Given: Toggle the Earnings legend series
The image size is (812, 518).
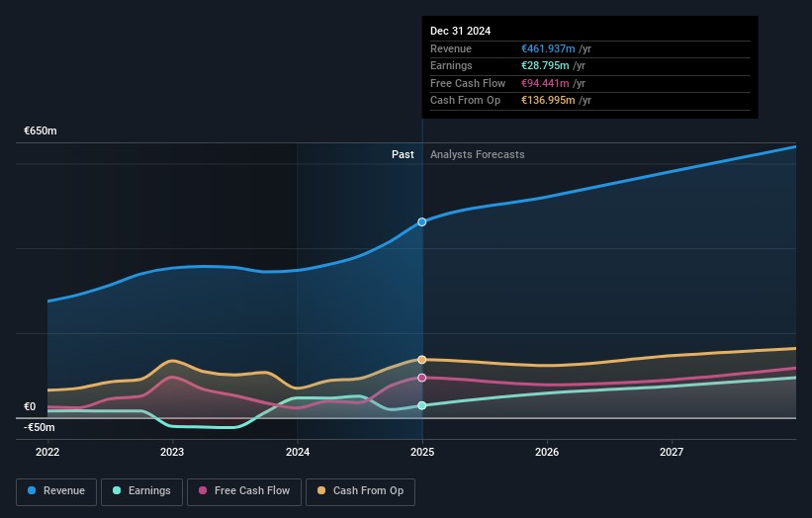Looking at the screenshot, I should (x=141, y=491).
